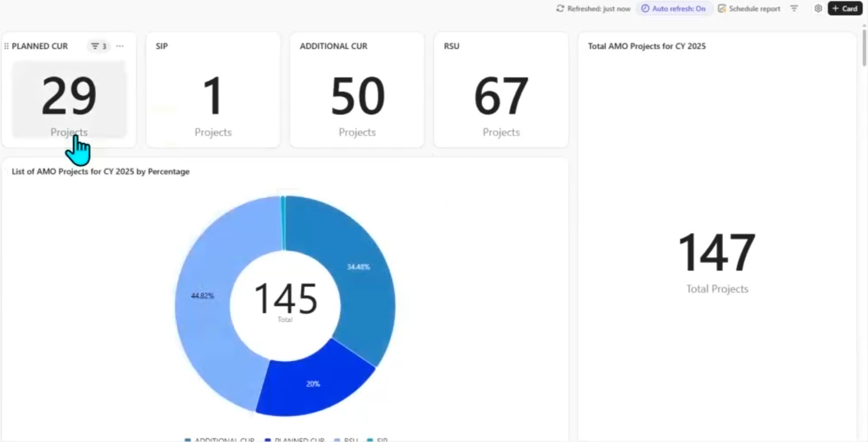Select the SIP card showing 1 project

pos(213,90)
